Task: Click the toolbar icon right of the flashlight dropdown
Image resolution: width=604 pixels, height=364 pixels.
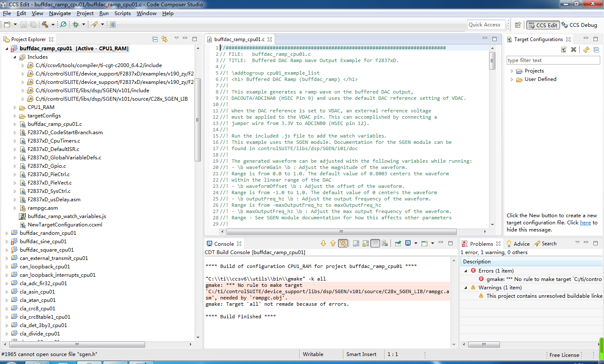Action: click(x=113, y=25)
